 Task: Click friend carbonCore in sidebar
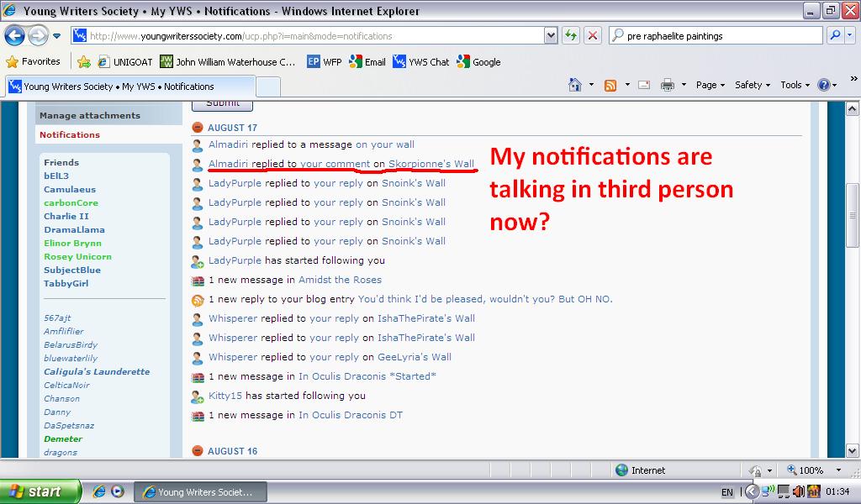point(71,202)
